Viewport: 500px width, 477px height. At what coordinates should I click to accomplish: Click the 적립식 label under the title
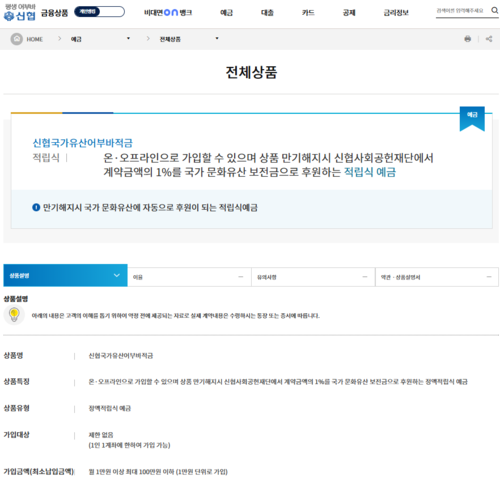tap(46, 157)
